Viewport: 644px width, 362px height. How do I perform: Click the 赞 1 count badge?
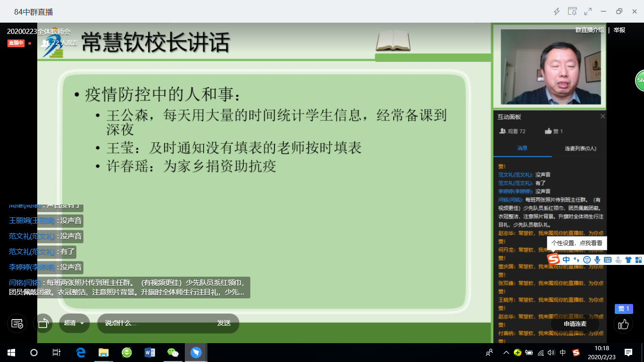[x=624, y=309]
